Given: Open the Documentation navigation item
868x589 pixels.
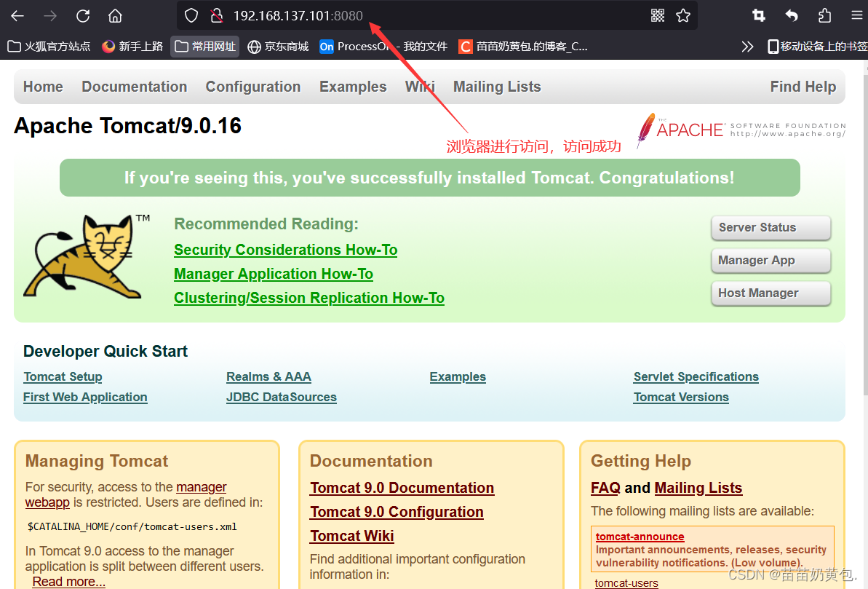Looking at the screenshot, I should (x=135, y=87).
